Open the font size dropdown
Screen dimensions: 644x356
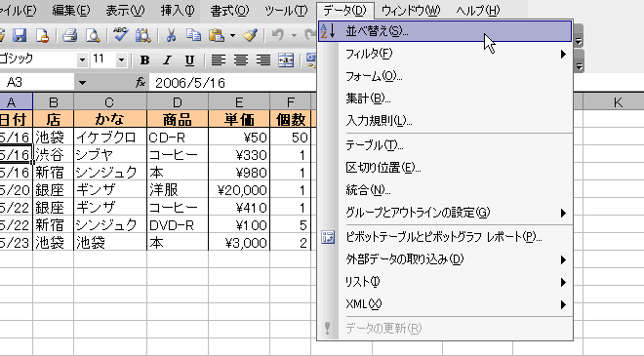[121, 60]
